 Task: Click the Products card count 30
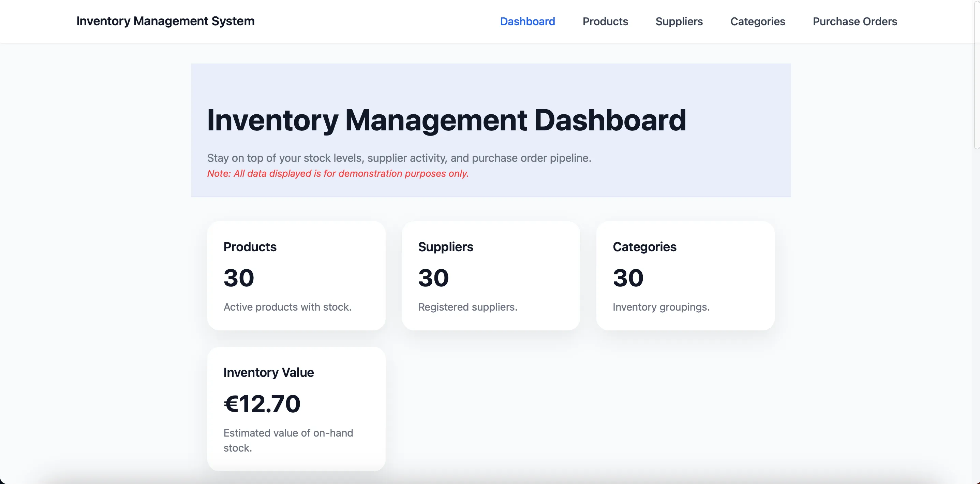click(239, 277)
